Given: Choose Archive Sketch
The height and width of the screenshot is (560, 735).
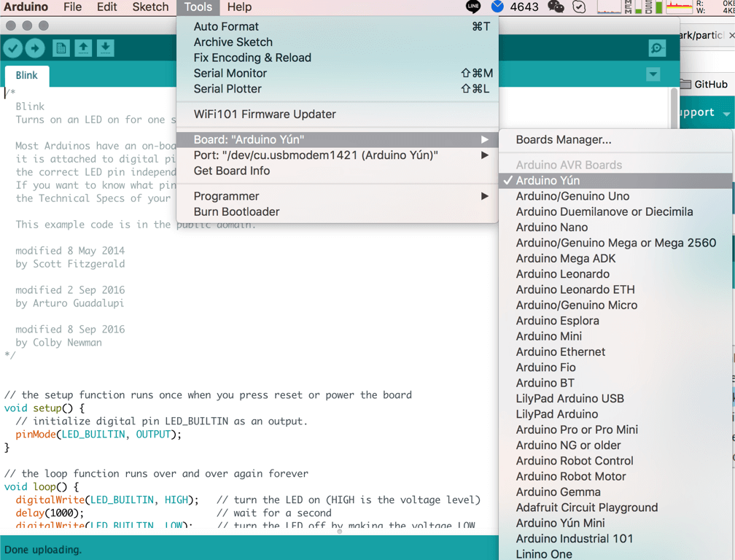Looking at the screenshot, I should tap(338, 42).
